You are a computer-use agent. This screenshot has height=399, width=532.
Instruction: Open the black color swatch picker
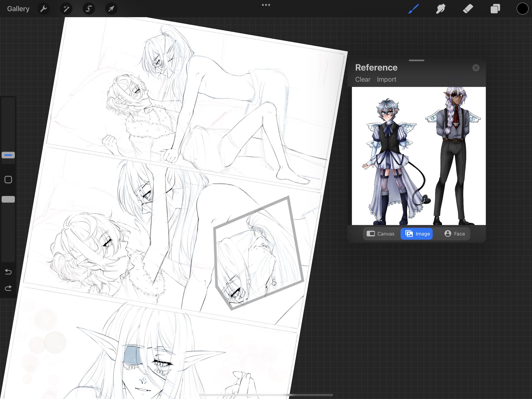(522, 9)
